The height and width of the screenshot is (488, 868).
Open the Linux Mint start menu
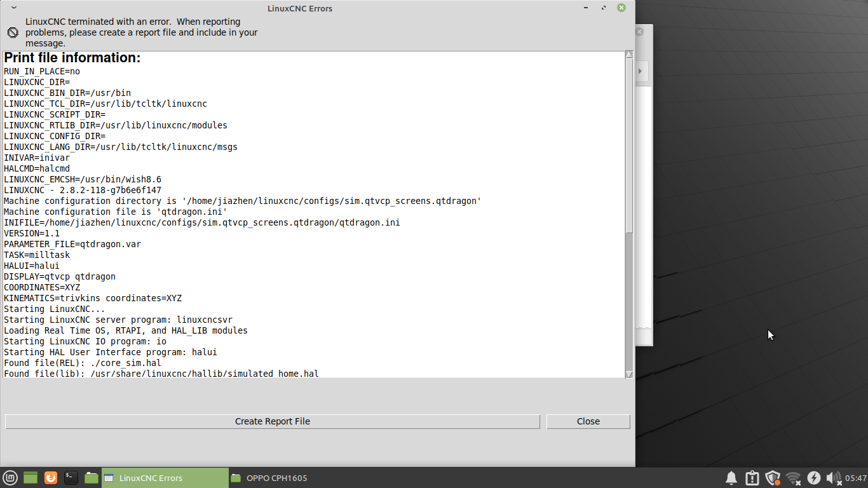pos(10,478)
